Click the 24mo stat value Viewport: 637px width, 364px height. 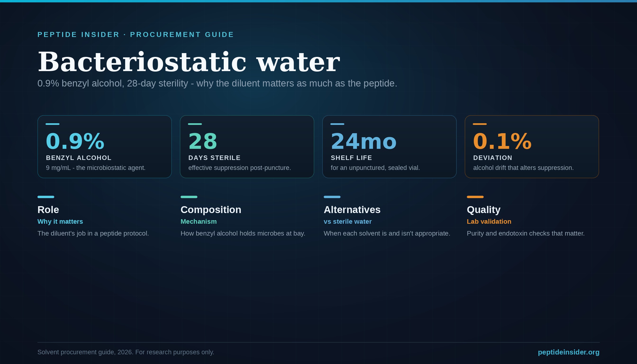tap(364, 141)
